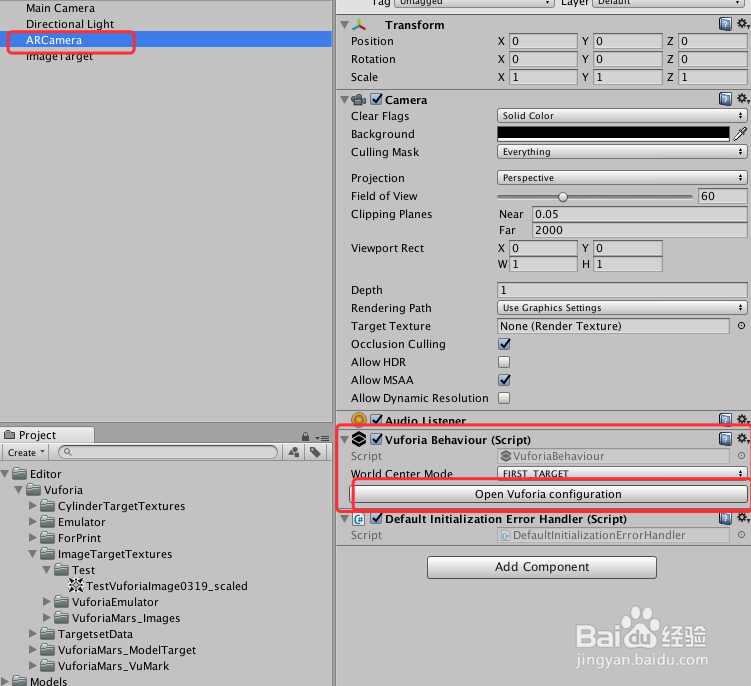Collapse the Camera component foldout
Viewport: 751px width, 686px height.
point(344,100)
